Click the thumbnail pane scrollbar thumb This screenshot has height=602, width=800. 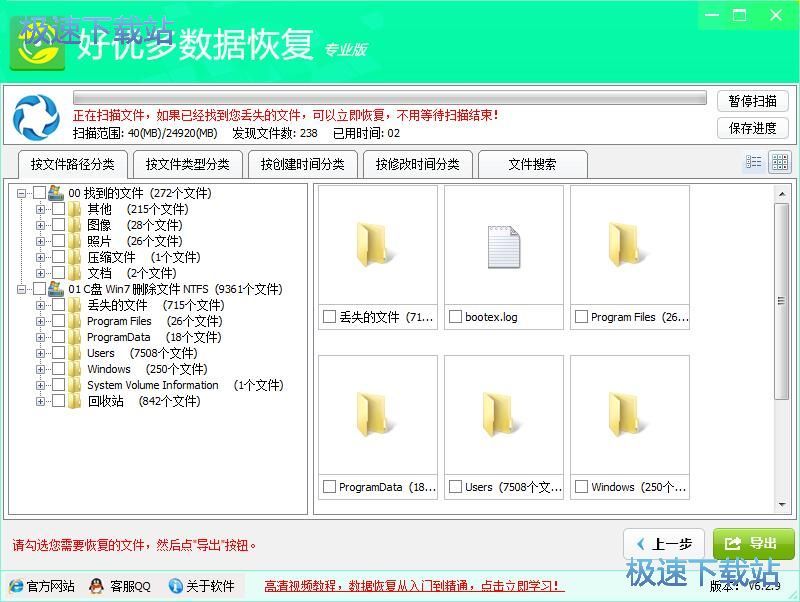(782, 301)
